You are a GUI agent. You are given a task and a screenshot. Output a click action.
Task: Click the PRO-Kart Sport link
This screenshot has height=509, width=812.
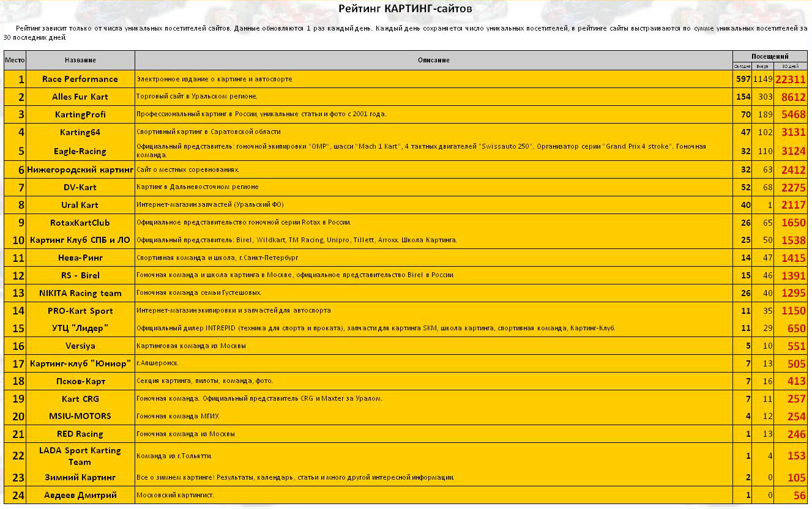point(80,311)
